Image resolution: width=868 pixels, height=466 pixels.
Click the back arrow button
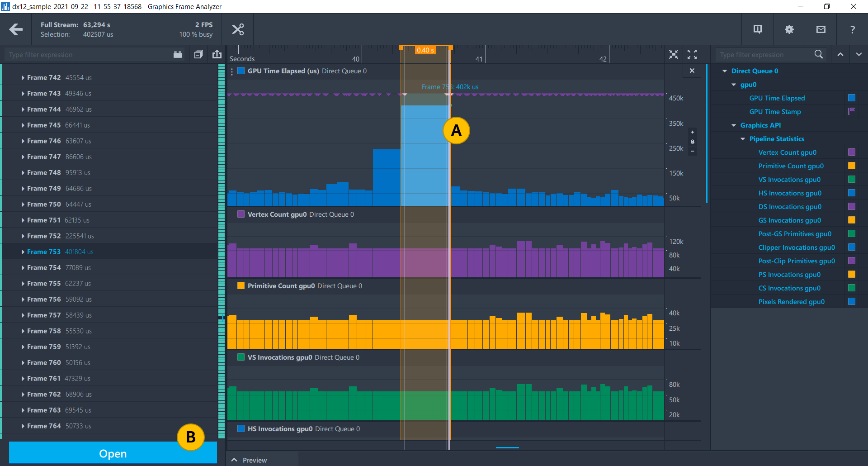16,29
